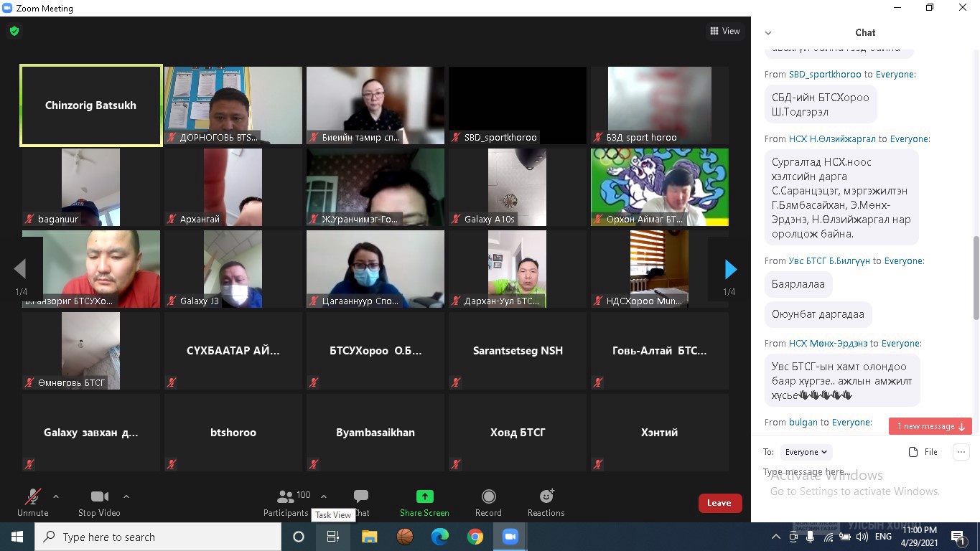Select Хэнтий participant tile
The height and width of the screenshot is (551, 980).
[659, 433]
